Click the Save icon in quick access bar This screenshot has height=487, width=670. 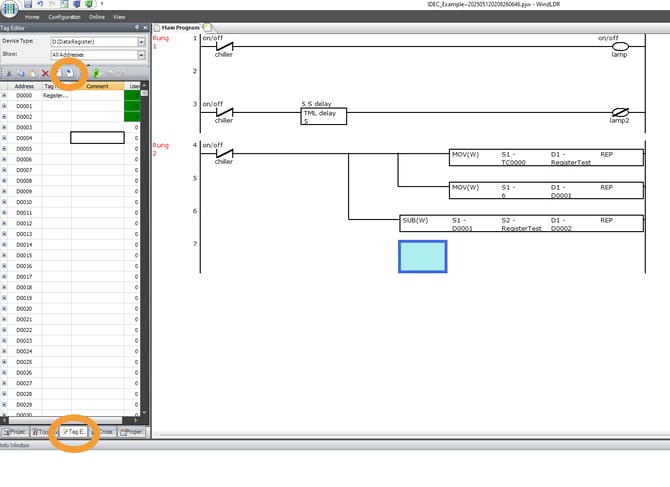click(28, 4)
